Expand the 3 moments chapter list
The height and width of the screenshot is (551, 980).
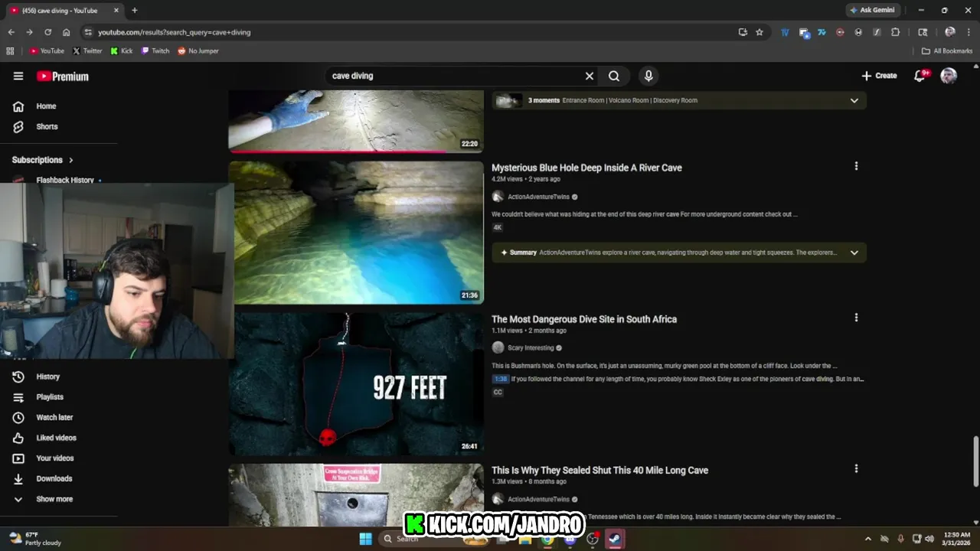[x=854, y=100]
